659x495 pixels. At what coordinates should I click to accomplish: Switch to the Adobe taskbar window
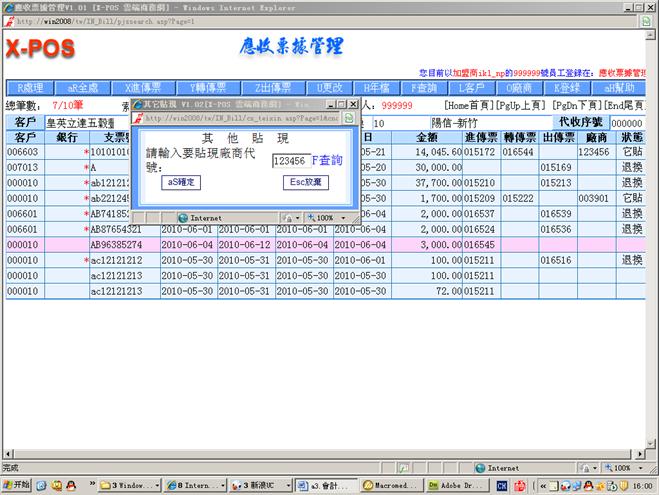pos(447,486)
